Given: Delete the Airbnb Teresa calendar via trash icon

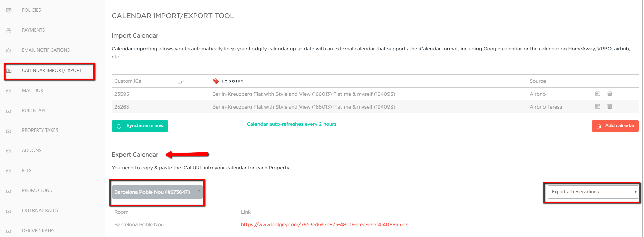Looking at the screenshot, I should pyautogui.click(x=609, y=106).
